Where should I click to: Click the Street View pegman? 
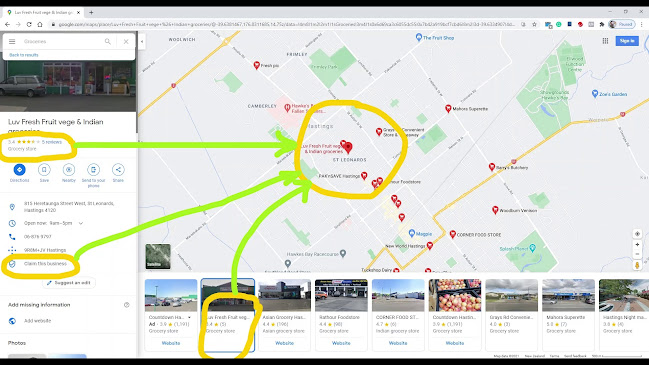pos(637,265)
